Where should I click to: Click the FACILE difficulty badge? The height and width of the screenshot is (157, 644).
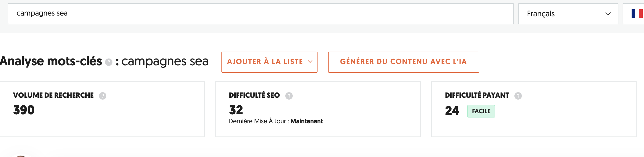[x=481, y=111]
